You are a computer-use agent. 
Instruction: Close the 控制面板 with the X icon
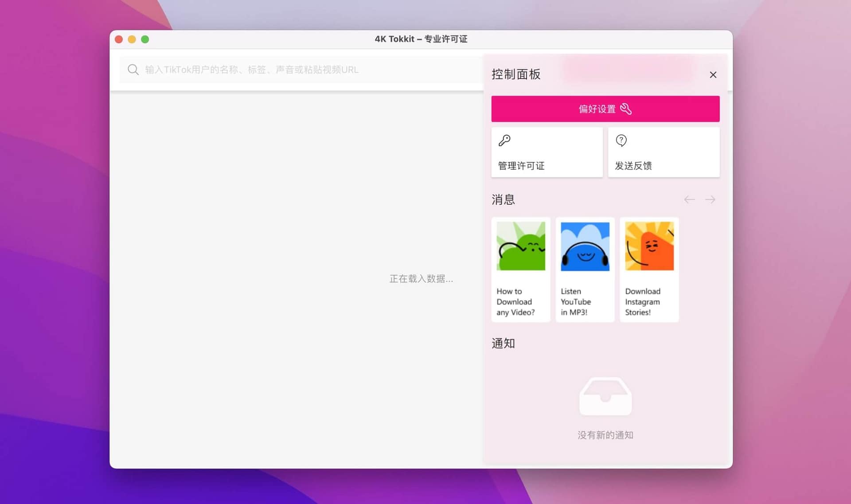coord(713,74)
